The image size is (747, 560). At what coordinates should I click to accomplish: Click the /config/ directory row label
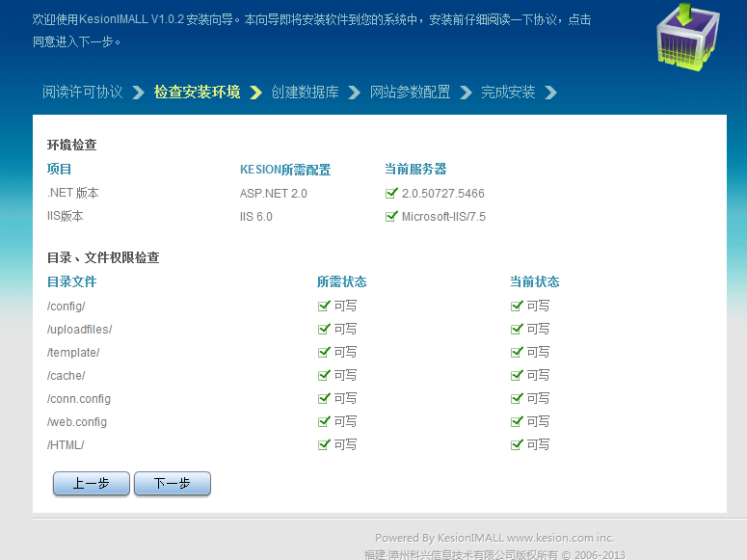point(66,307)
